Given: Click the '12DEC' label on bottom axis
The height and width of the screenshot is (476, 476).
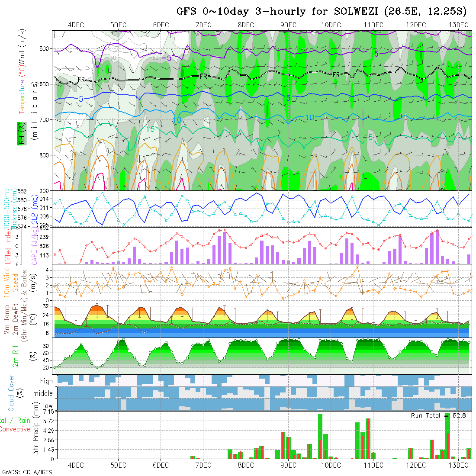Looking at the screenshot, I should point(416,465).
